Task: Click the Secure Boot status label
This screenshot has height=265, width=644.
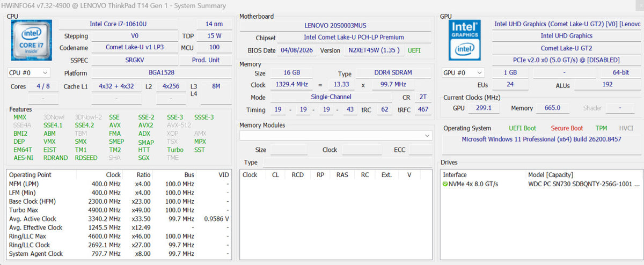Action: click(x=567, y=128)
